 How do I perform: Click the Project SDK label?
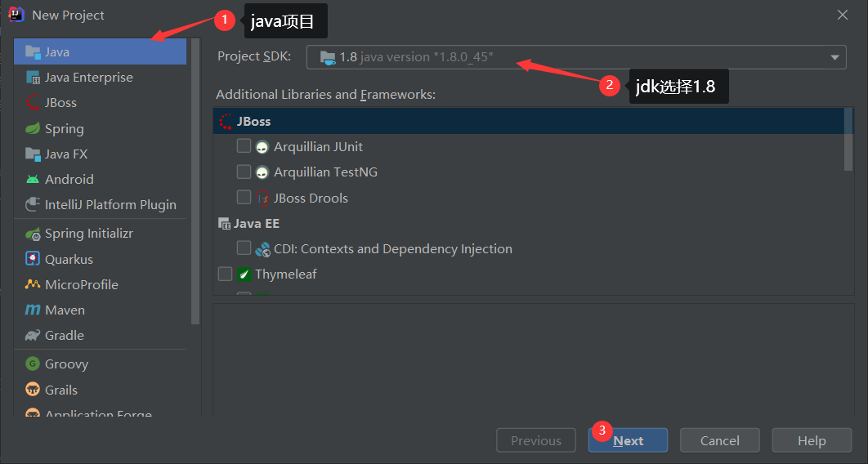(x=254, y=56)
